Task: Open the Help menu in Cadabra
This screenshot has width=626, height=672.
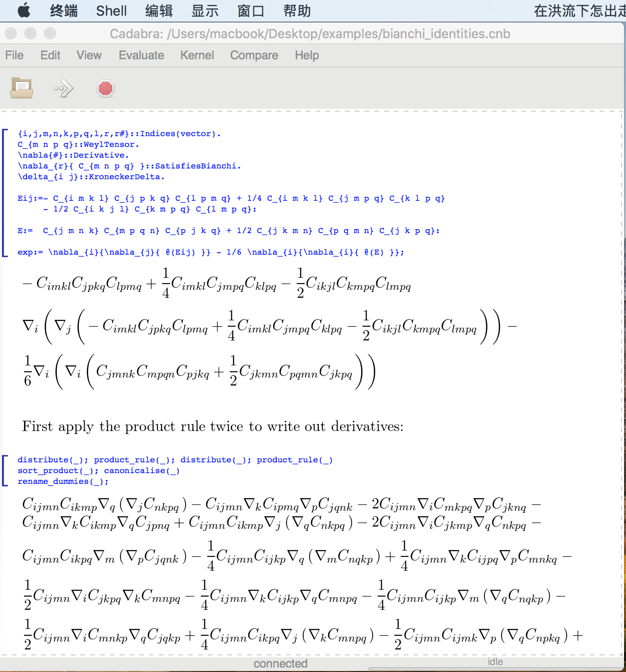Action: coord(307,55)
